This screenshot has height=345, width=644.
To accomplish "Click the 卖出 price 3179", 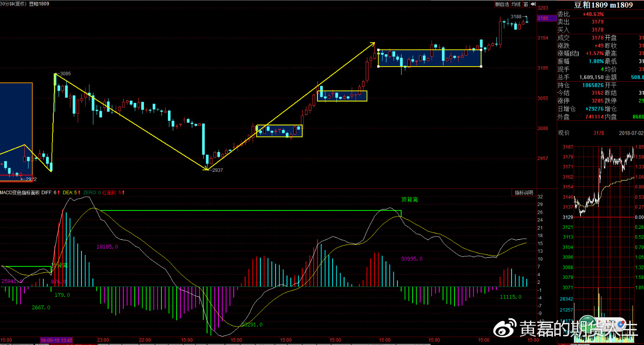I will (598, 22).
